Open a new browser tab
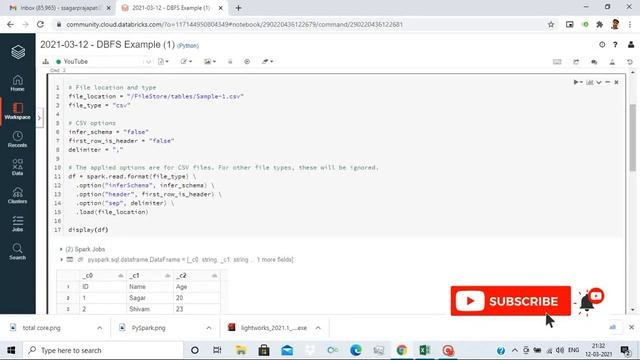 pos(238,8)
